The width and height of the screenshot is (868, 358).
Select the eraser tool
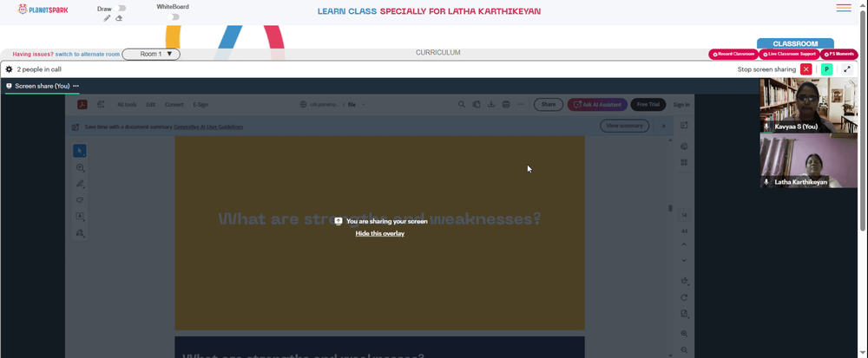pyautogui.click(x=119, y=18)
